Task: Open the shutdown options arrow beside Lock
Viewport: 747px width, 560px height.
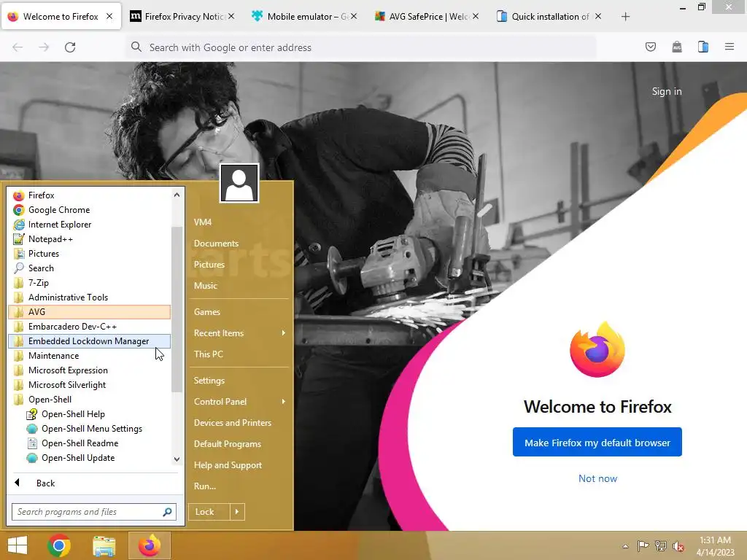Action: (237, 512)
